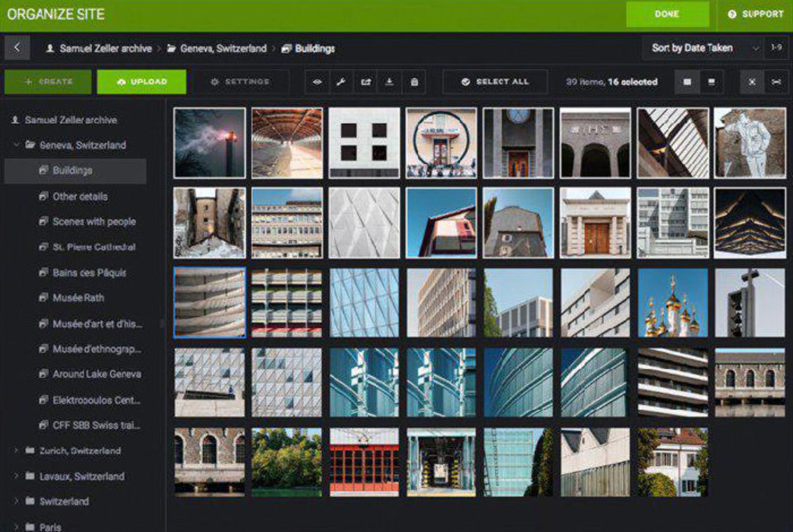Click the green Upload button
793x532 pixels.
pos(142,82)
